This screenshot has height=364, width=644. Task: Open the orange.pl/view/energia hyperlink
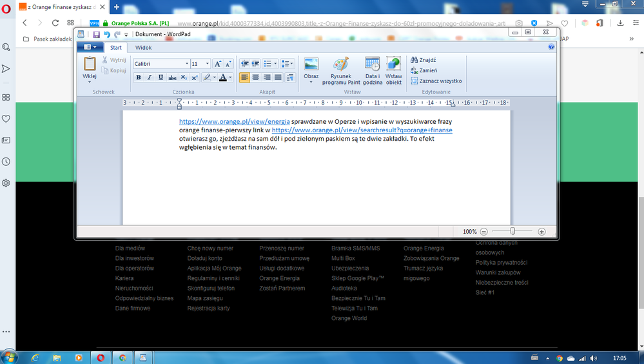(x=234, y=121)
